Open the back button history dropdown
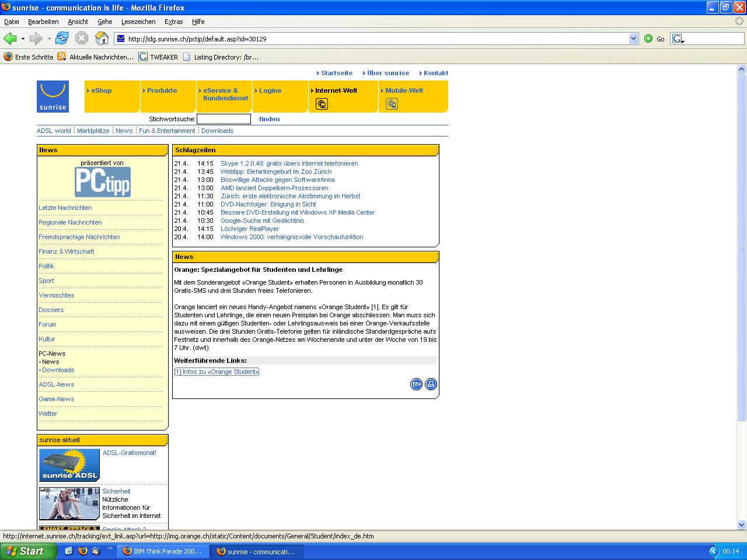Image resolution: width=747 pixels, height=560 pixels. [23, 39]
